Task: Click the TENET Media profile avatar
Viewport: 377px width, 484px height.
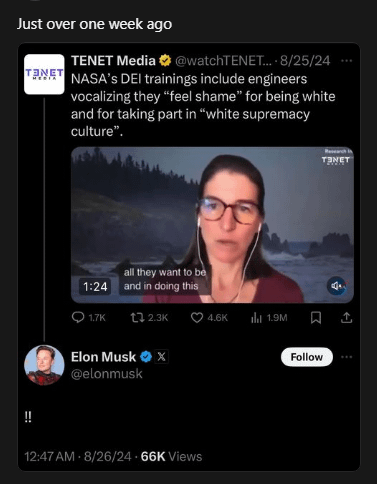Action: click(44, 74)
